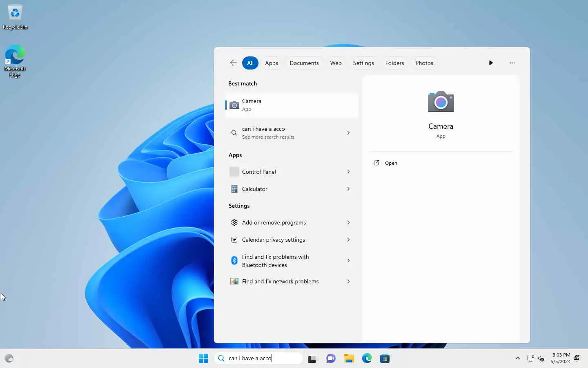
Task: Open the clock showing 3:03 PM
Action: (x=560, y=358)
